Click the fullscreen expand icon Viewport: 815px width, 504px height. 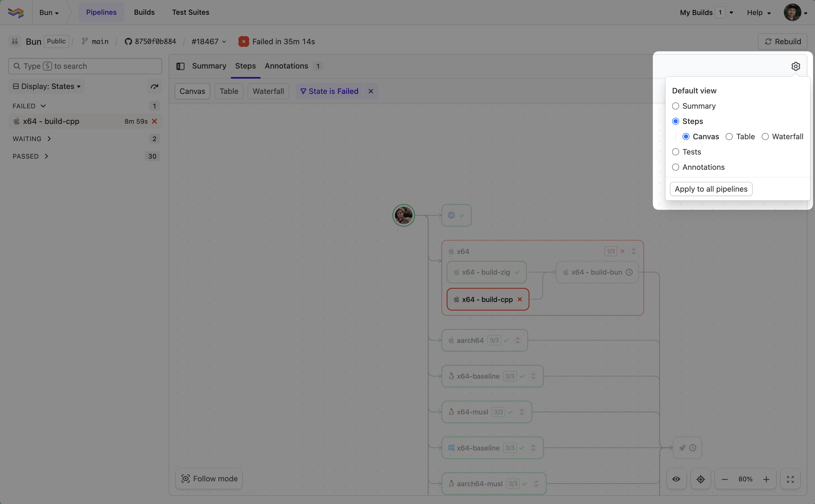pos(790,479)
